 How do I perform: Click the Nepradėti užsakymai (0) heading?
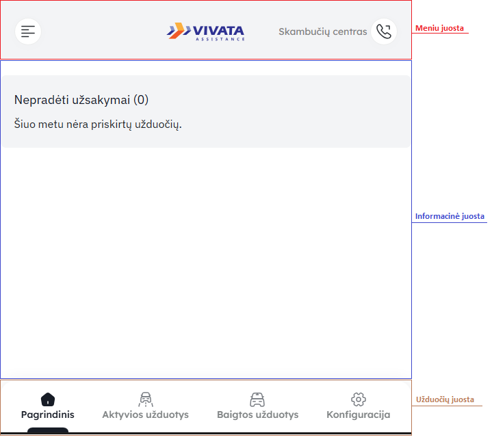pos(81,100)
